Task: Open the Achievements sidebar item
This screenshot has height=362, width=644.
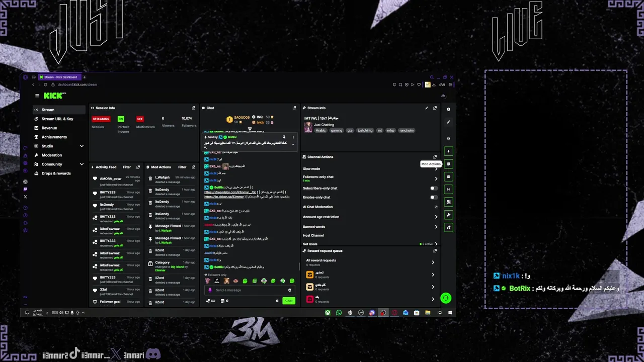Action: coord(59,137)
